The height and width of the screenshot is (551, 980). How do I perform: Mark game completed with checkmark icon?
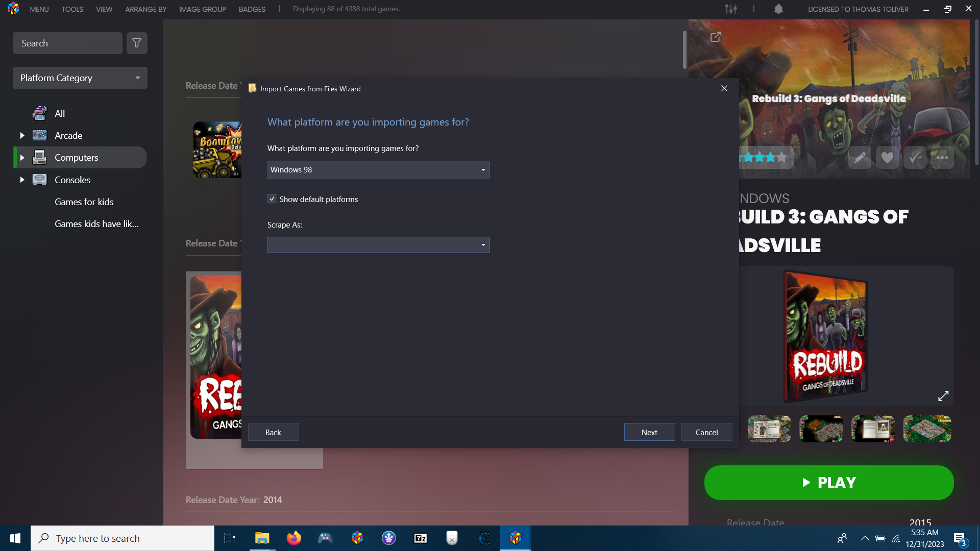[915, 158]
